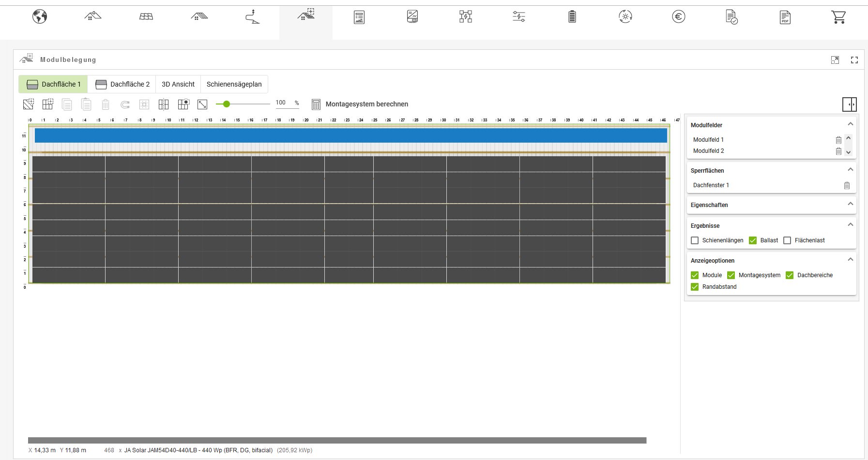868x460 pixels.
Task: Adjust the zoom slider handle
Action: coord(226,104)
